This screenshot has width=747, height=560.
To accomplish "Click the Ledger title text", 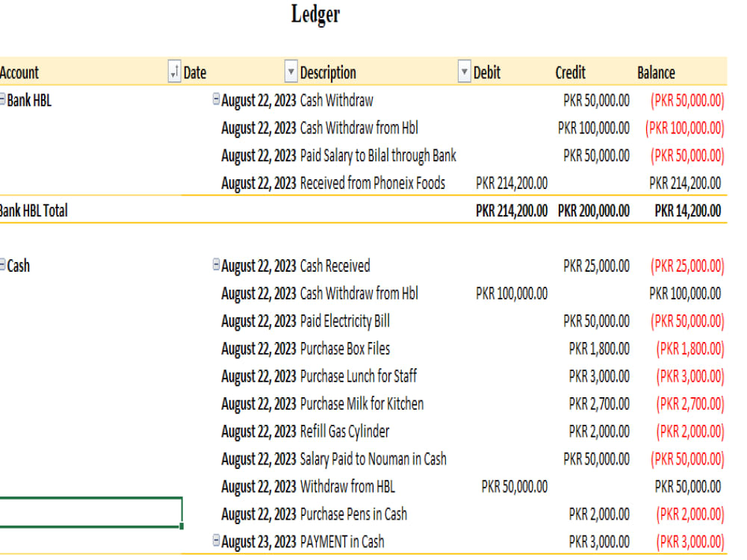I will pyautogui.click(x=315, y=14).
